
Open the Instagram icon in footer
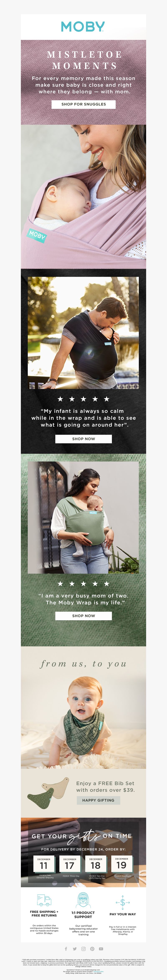pyautogui.click(x=83, y=948)
